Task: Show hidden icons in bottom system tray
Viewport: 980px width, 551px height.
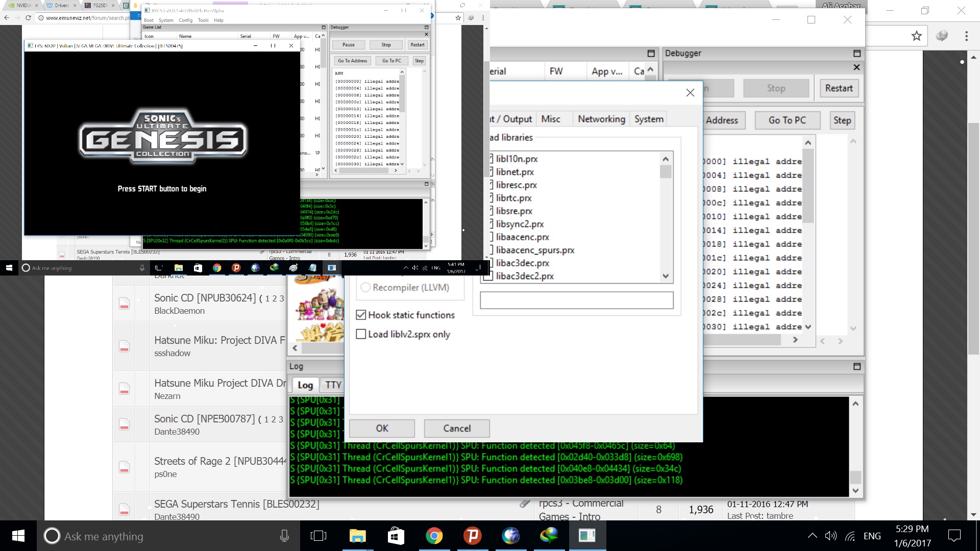Action: coord(812,536)
